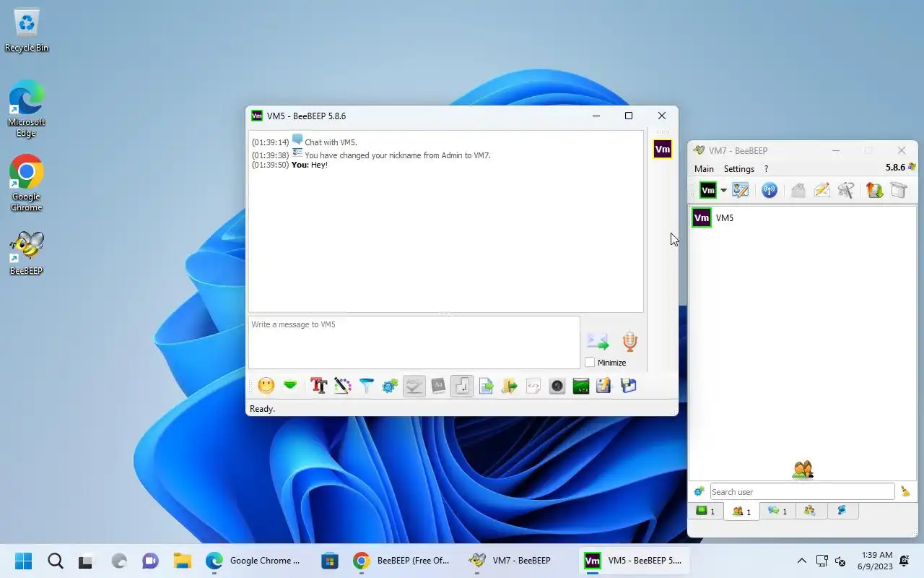Click the 'Ready.' status bar text
This screenshot has width=924, height=578.
click(x=262, y=409)
